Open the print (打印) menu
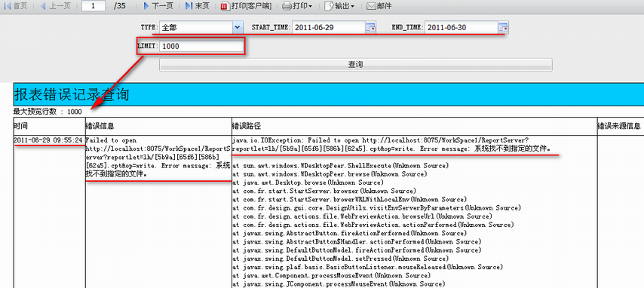Image resolution: width=644 pixels, height=288 pixels. 297,6
